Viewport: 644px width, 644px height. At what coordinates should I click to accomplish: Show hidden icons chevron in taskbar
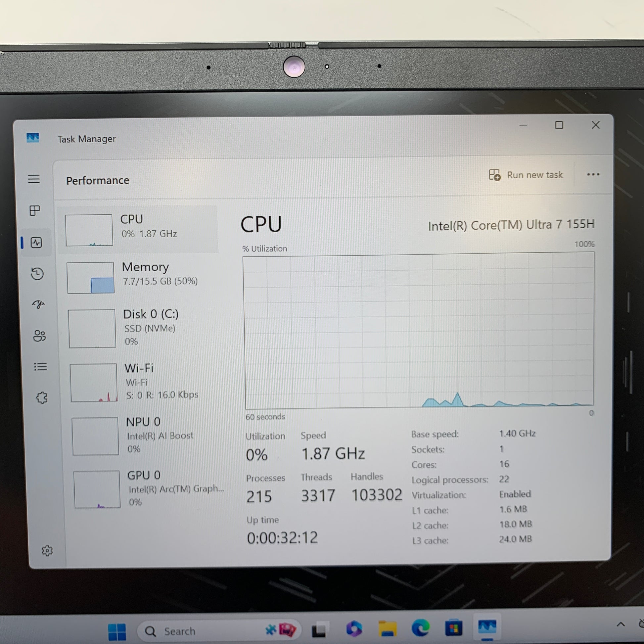pos(620,624)
